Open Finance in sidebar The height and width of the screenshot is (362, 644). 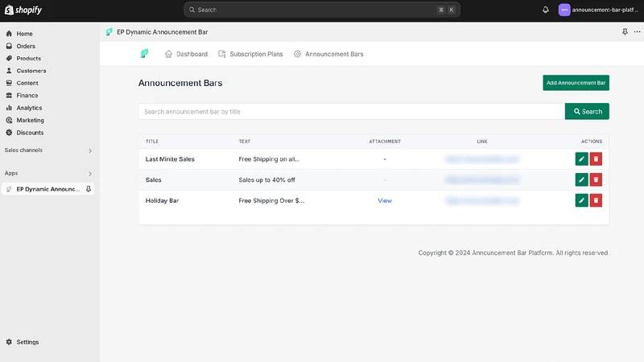click(x=27, y=95)
